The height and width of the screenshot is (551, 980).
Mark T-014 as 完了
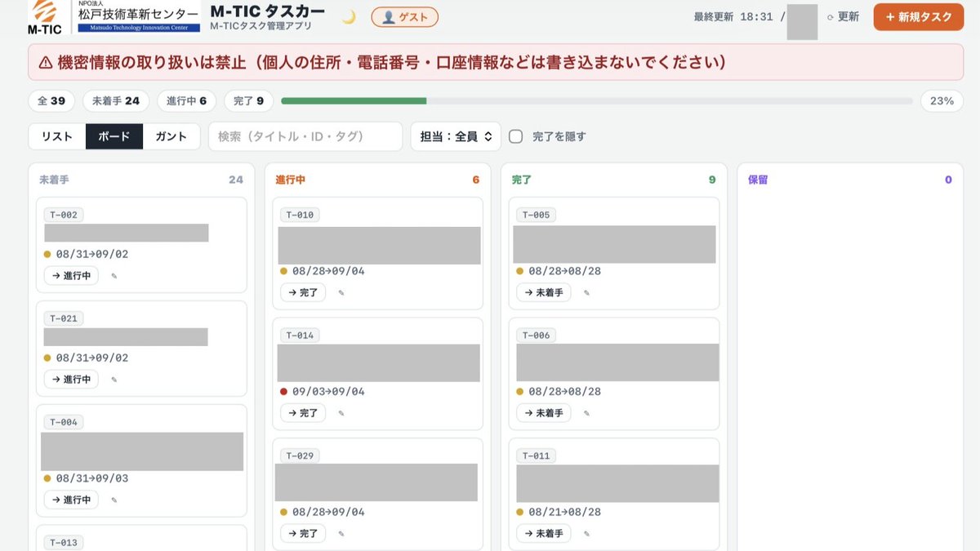tap(303, 413)
